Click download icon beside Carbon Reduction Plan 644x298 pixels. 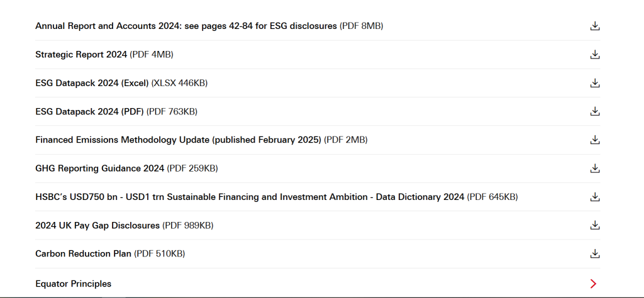pos(595,254)
